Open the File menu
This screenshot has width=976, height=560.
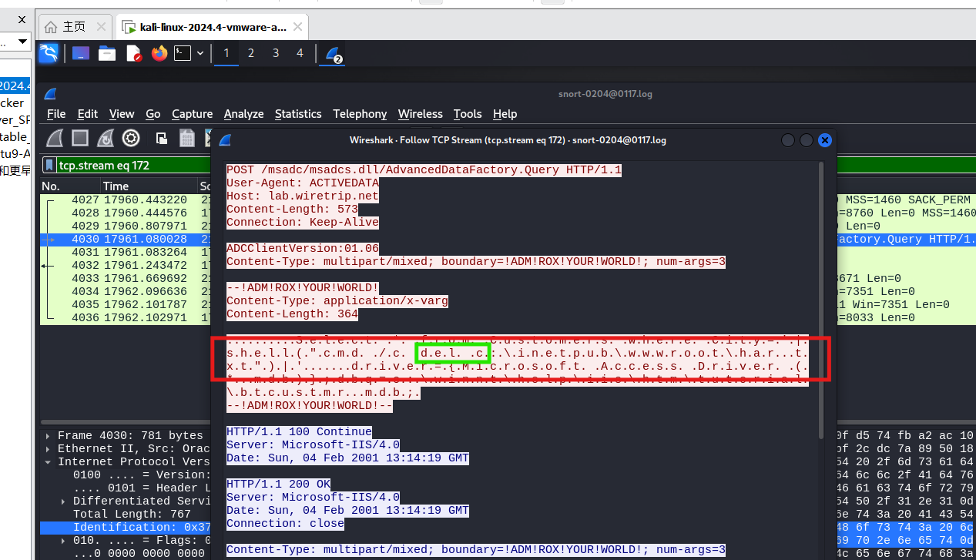tap(56, 114)
